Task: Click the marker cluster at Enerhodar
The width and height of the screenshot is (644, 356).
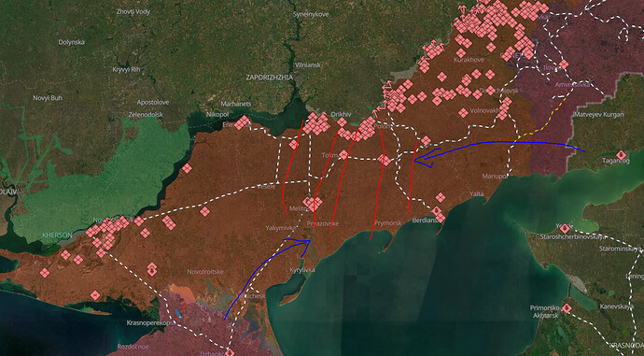Action: point(243,122)
